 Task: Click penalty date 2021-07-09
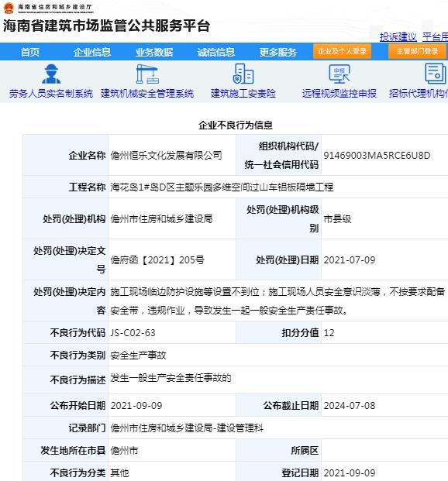[350, 260]
